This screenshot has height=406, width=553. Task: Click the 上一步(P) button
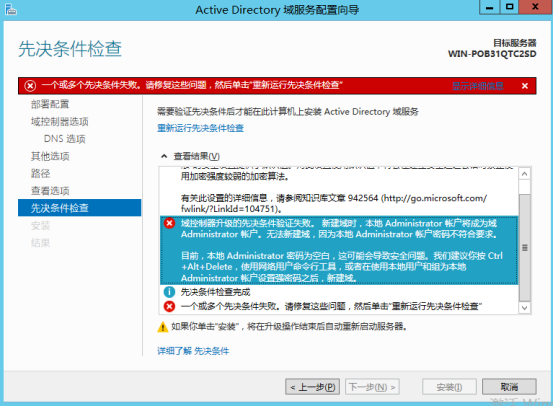click(x=312, y=387)
